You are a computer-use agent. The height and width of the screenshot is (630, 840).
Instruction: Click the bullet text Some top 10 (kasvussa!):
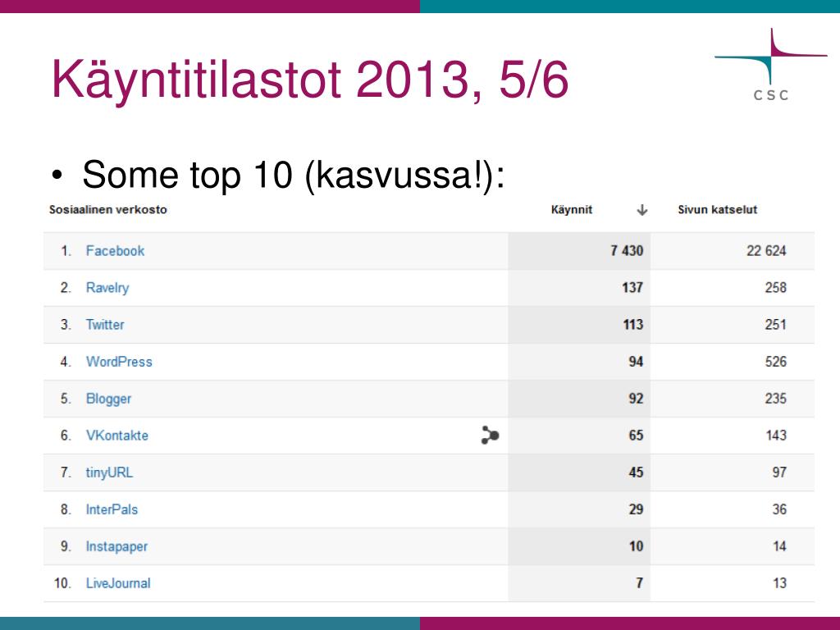[x=293, y=175]
